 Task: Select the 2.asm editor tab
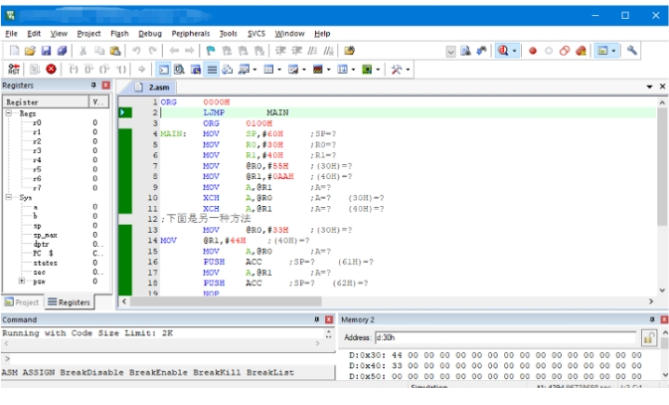pos(160,87)
